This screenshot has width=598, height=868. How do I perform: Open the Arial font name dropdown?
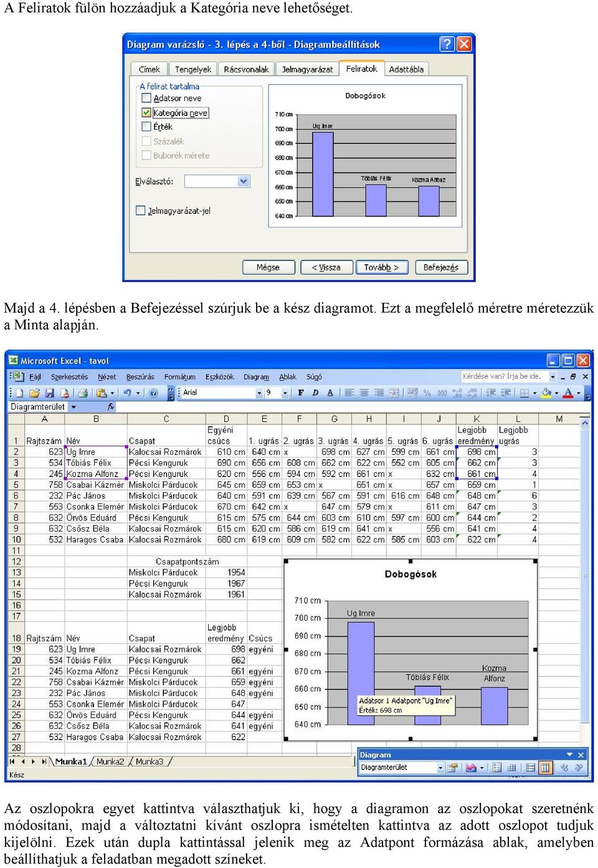pos(259,393)
